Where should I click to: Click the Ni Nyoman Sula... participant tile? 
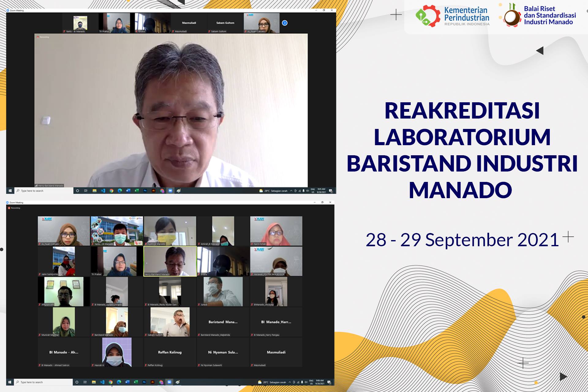coord(223,352)
